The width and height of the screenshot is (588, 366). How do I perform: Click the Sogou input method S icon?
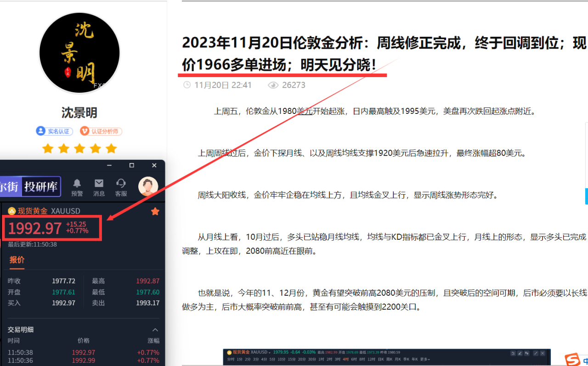pos(572,359)
